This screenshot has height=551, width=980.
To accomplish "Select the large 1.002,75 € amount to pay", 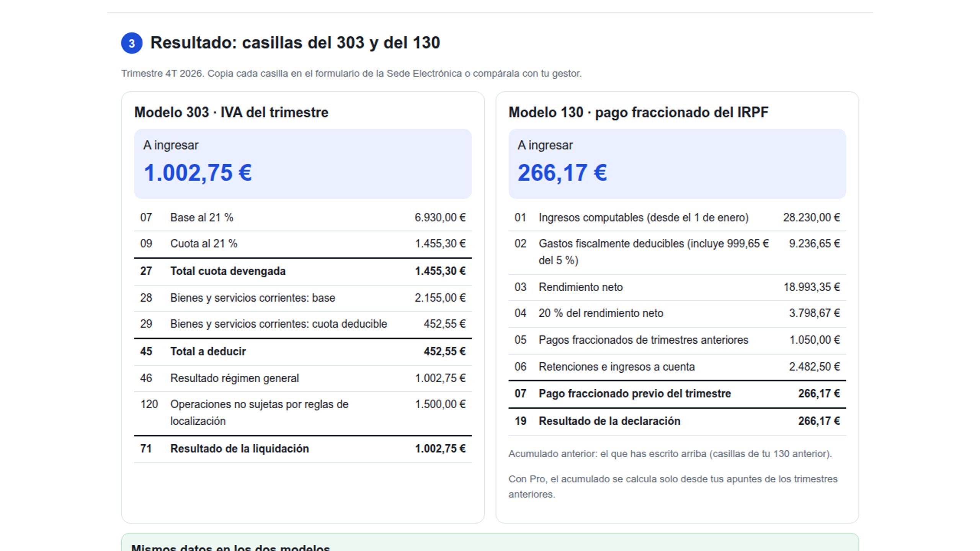I will [x=198, y=173].
